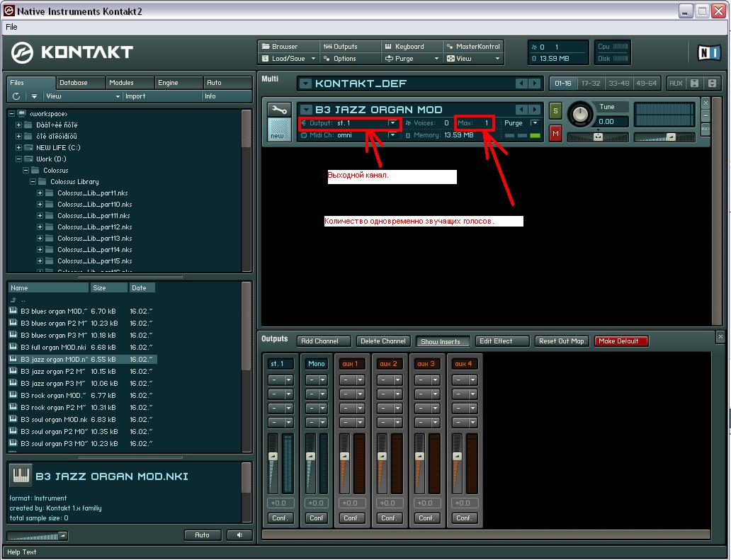731x560 pixels.
Task: Click the red Make Default button
Action: [621, 341]
